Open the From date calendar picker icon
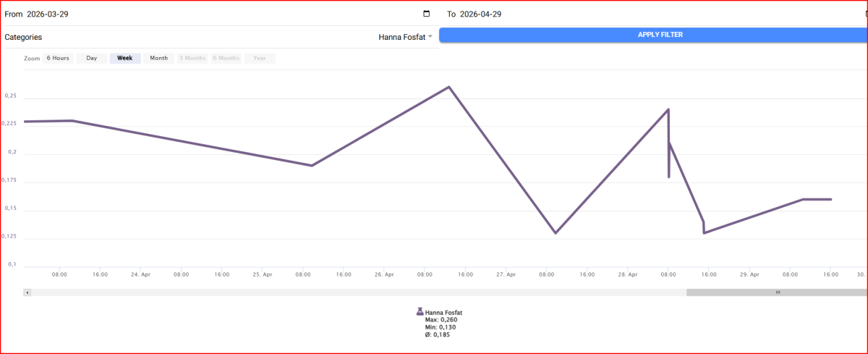Image resolution: width=868 pixels, height=354 pixels. point(426,14)
